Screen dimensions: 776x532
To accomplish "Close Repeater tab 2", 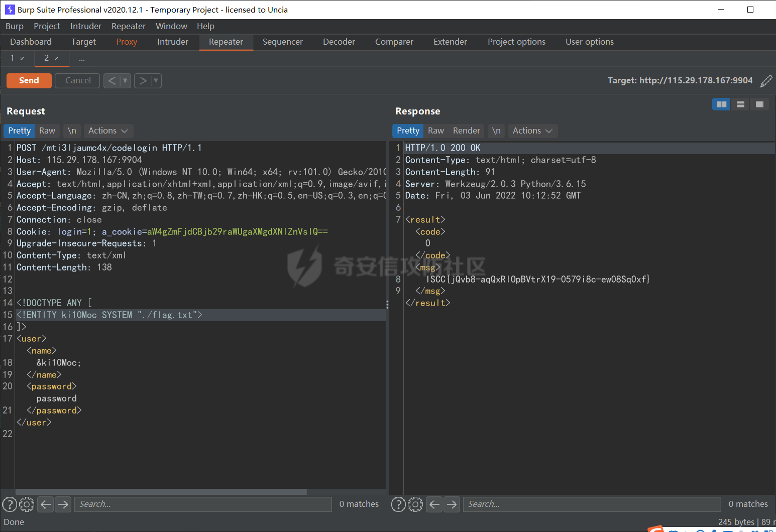I will pos(56,59).
